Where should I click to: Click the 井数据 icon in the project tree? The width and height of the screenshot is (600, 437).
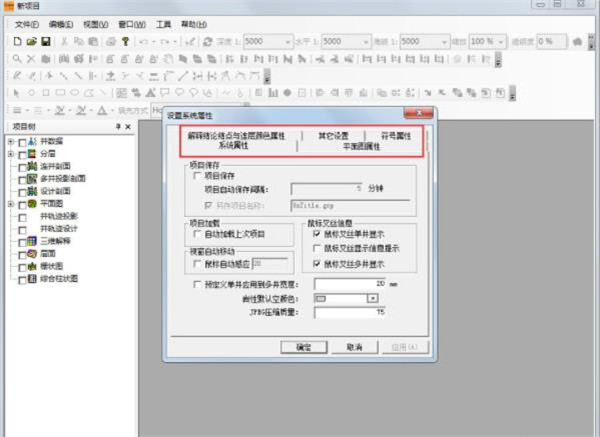point(32,141)
